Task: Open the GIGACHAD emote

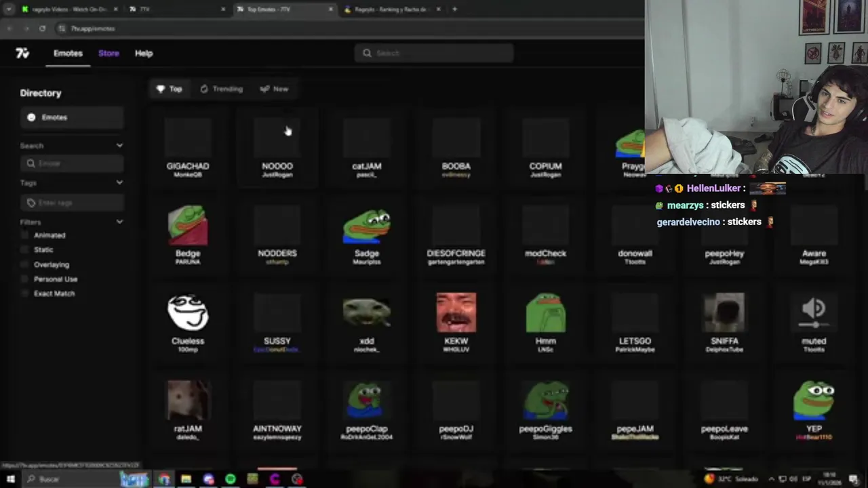Action: 188,148
